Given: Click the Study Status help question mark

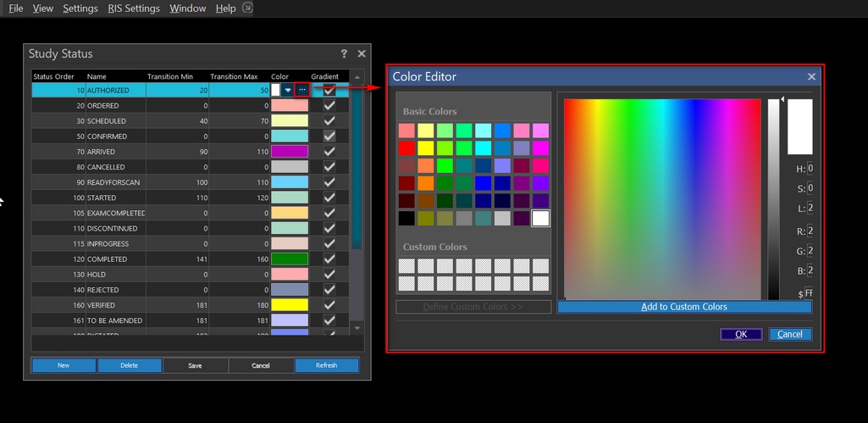Looking at the screenshot, I should click(x=344, y=53).
